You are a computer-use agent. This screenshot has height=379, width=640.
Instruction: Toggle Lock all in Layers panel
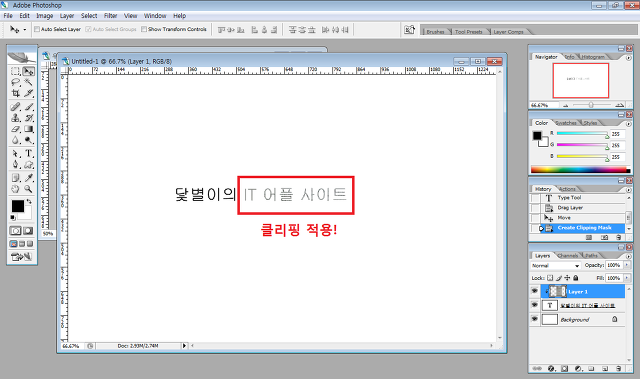tap(576, 278)
